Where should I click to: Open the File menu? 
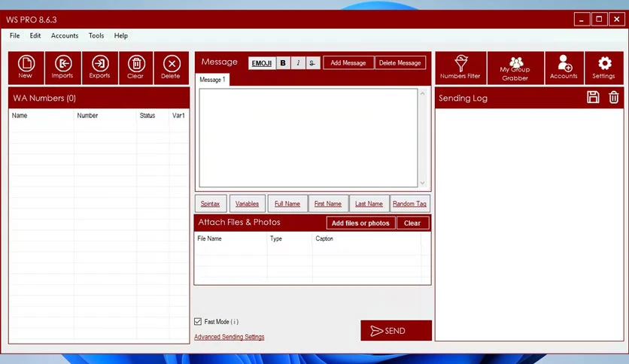click(x=15, y=35)
